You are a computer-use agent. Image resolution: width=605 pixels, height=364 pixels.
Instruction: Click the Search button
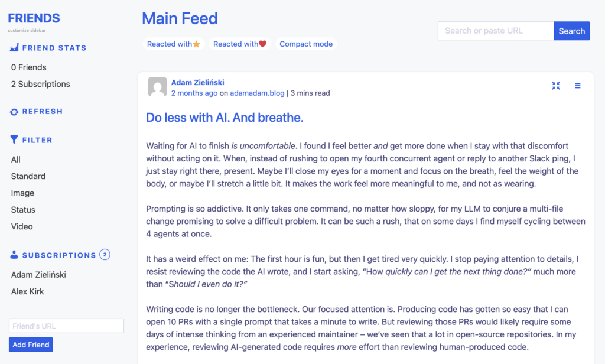coord(571,30)
